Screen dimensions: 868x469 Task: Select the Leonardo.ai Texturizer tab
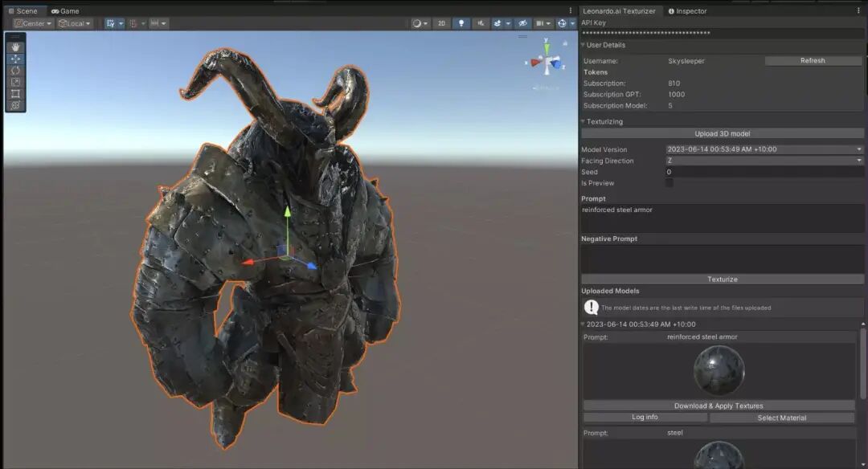(619, 10)
